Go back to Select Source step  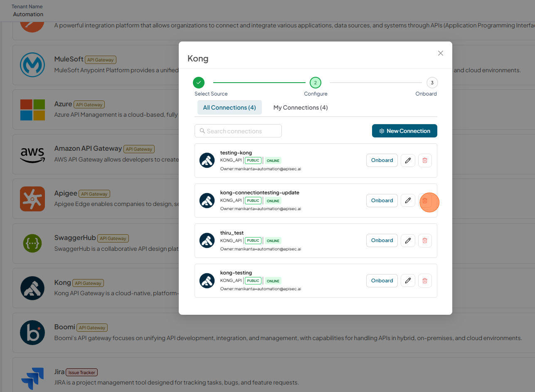(x=199, y=83)
